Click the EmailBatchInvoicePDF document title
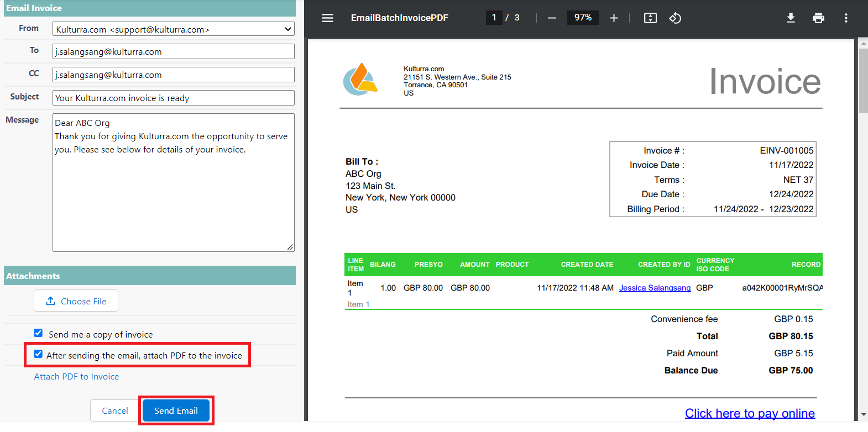 tap(400, 18)
